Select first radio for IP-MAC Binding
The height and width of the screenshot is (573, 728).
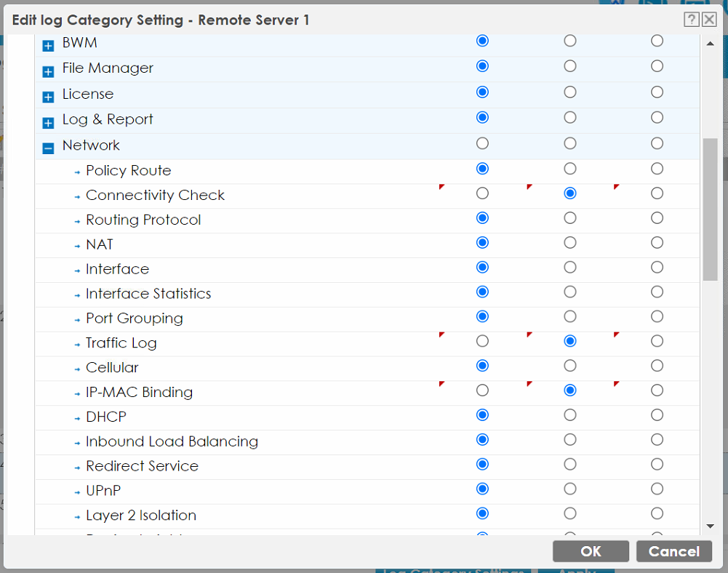pos(482,390)
